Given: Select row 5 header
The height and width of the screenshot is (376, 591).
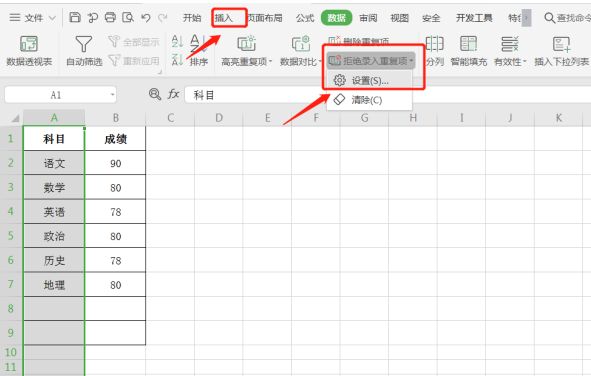Looking at the screenshot, I should tap(11, 235).
